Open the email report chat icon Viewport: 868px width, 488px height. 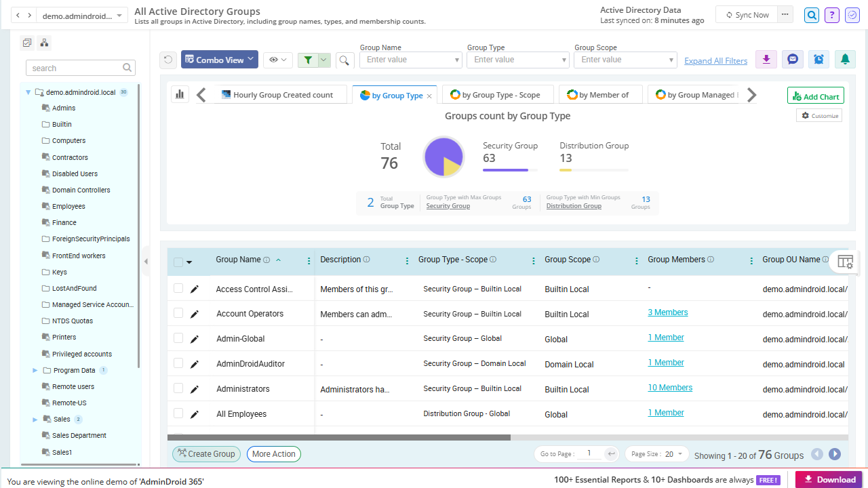click(793, 60)
